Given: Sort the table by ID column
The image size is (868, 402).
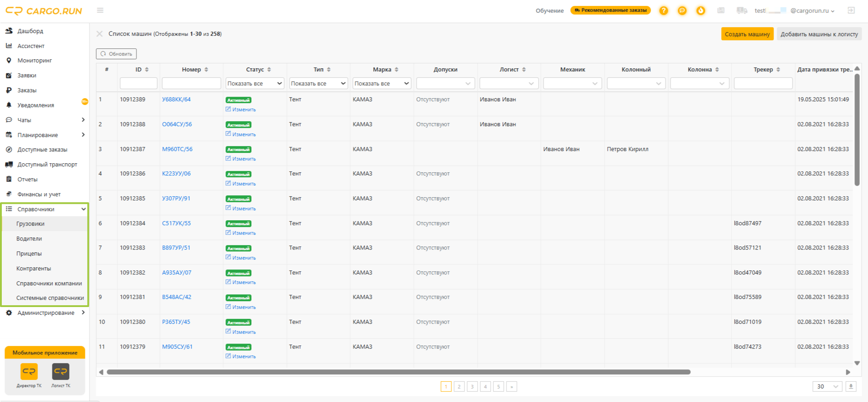Looking at the screenshot, I should (147, 70).
